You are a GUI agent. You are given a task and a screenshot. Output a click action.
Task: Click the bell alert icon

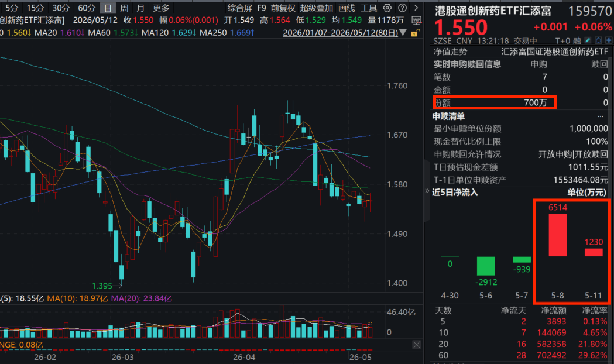click(x=598, y=40)
